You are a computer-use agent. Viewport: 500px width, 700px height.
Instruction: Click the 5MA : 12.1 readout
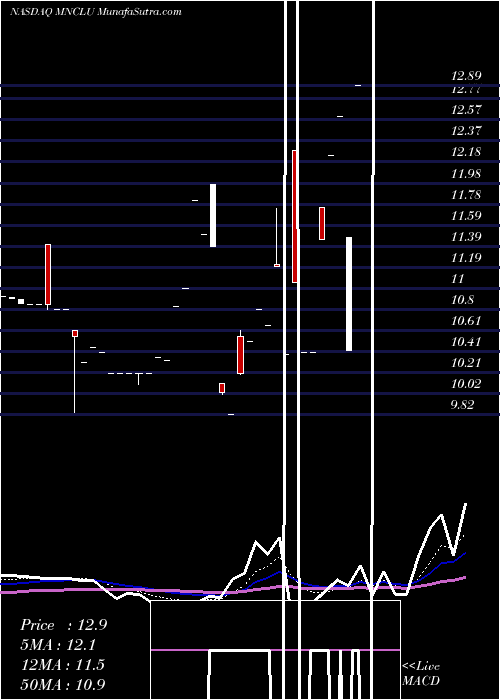[x=58, y=645]
